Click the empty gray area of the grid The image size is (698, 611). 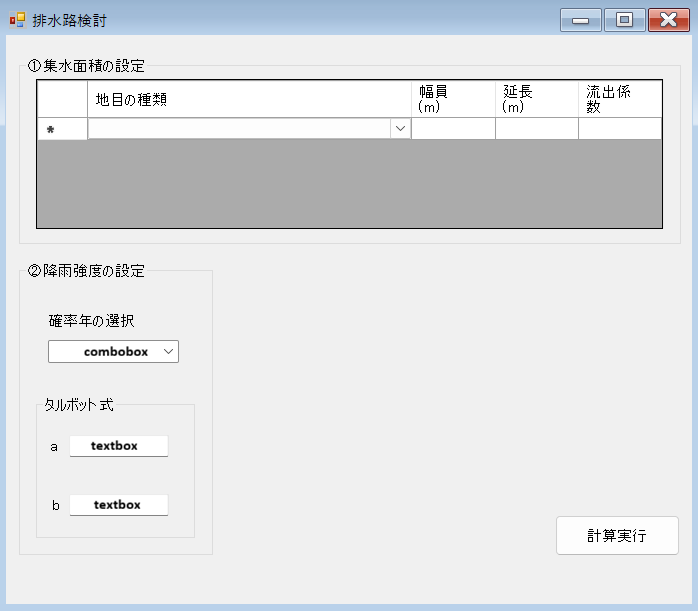(x=350, y=185)
